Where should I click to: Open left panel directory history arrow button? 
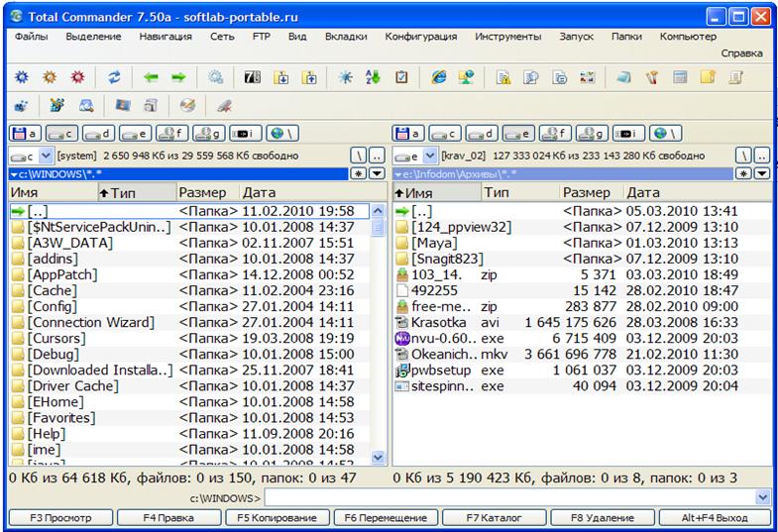pos(377,173)
